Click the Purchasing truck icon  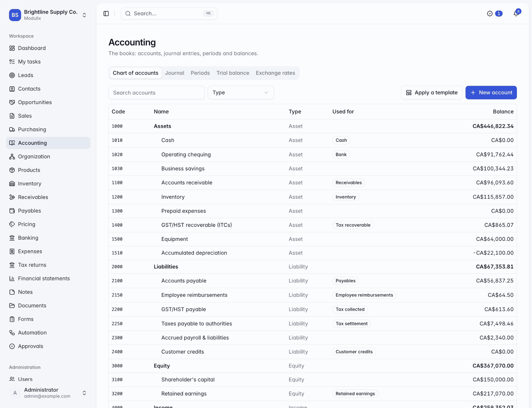(12, 129)
